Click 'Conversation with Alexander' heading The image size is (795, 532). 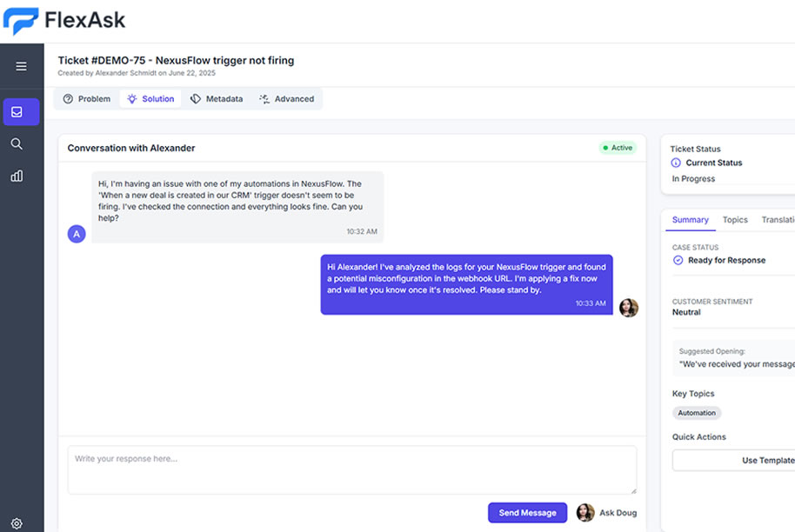[131, 148]
